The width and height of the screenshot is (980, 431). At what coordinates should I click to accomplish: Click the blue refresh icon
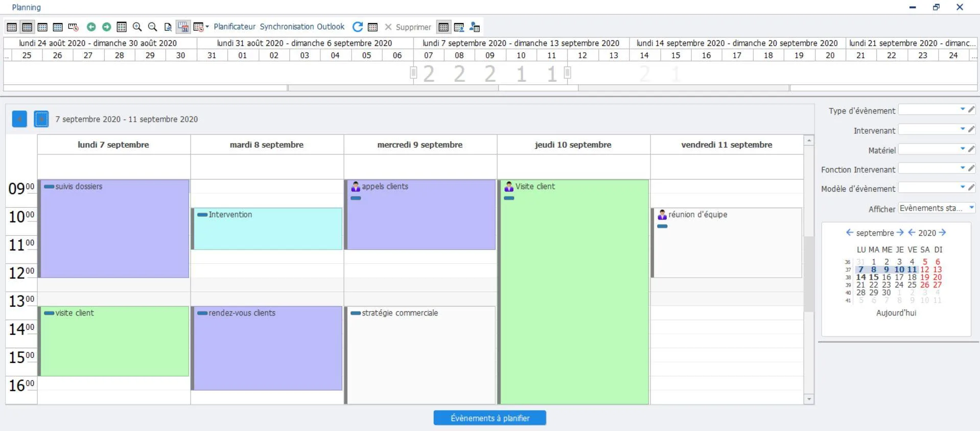pyautogui.click(x=358, y=27)
